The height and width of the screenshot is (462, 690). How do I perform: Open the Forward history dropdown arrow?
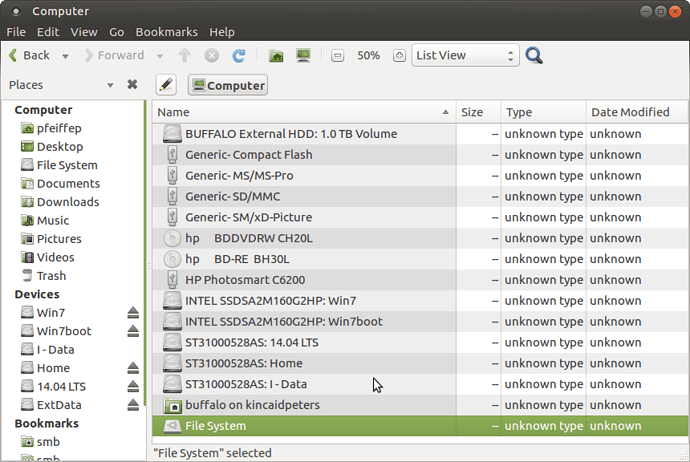[x=160, y=56]
